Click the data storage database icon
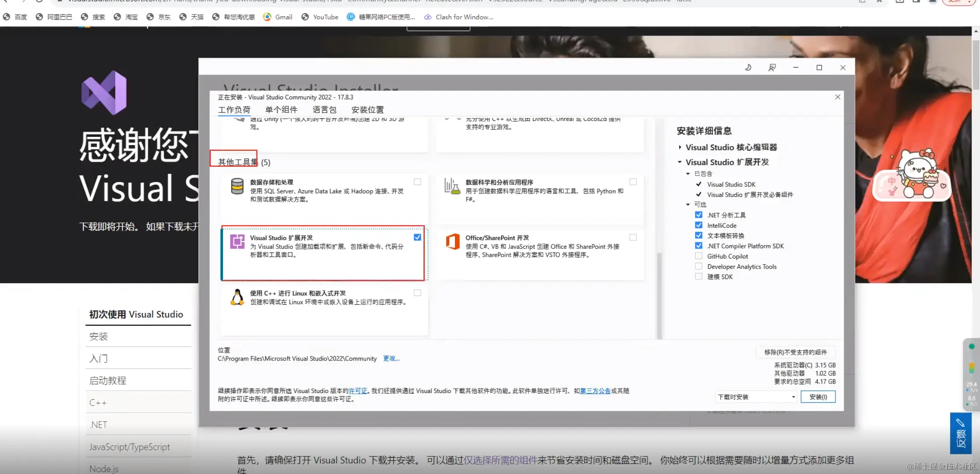This screenshot has height=474, width=980. click(x=237, y=186)
